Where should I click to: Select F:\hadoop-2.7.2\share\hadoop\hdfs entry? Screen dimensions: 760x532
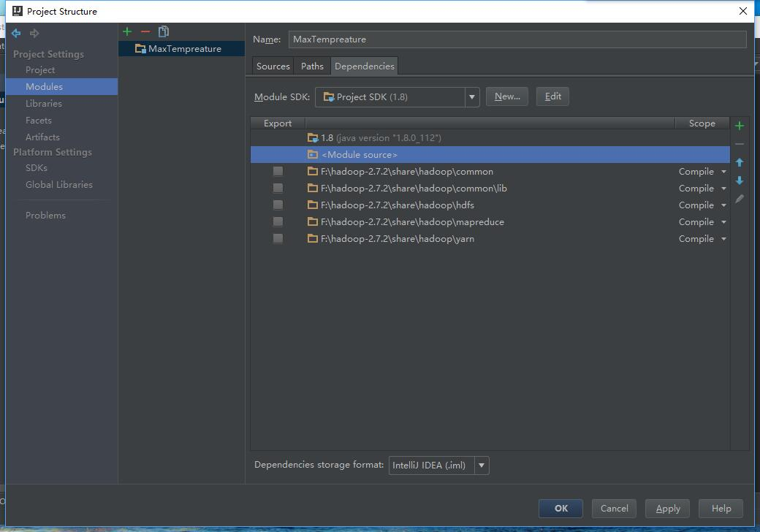490,205
